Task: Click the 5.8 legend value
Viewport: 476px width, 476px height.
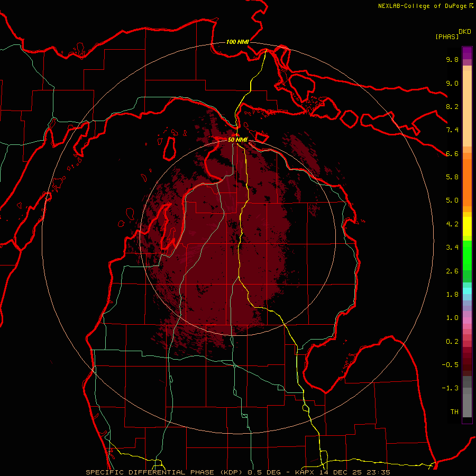Action: [x=452, y=177]
